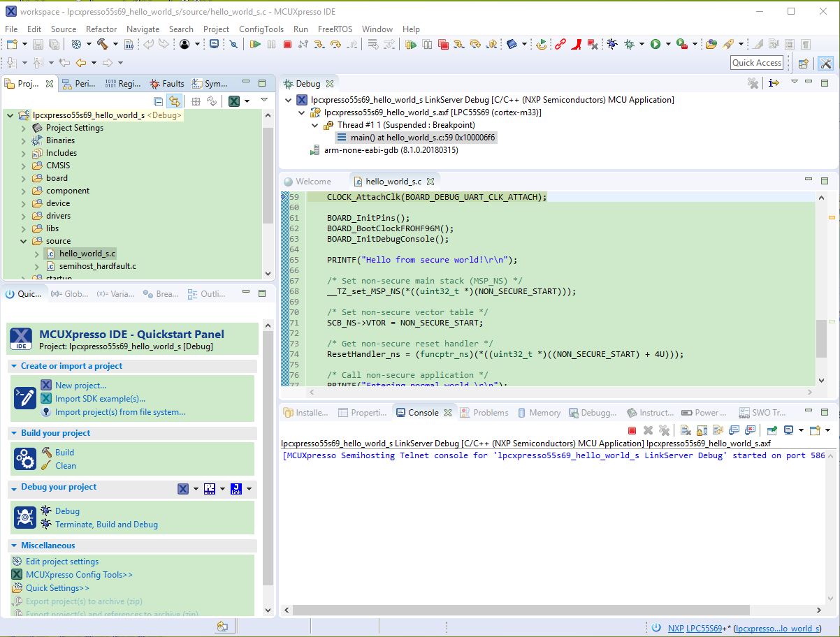The width and height of the screenshot is (840, 637).
Task: Click the Step Over icon in toolbar
Action: [335, 44]
